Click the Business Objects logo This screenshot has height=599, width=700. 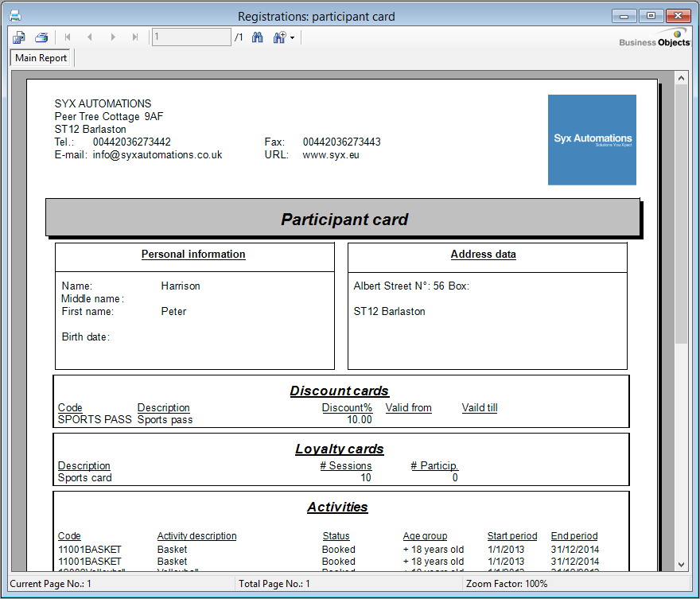click(x=655, y=39)
